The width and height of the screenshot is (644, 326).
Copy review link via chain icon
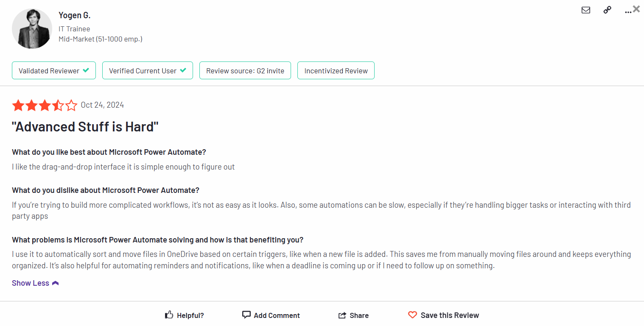click(x=608, y=10)
